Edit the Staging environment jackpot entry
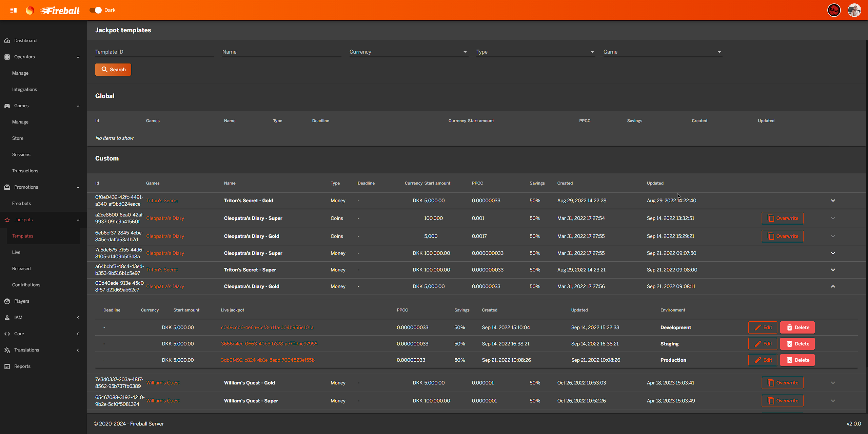This screenshot has width=868, height=434. 763,344
